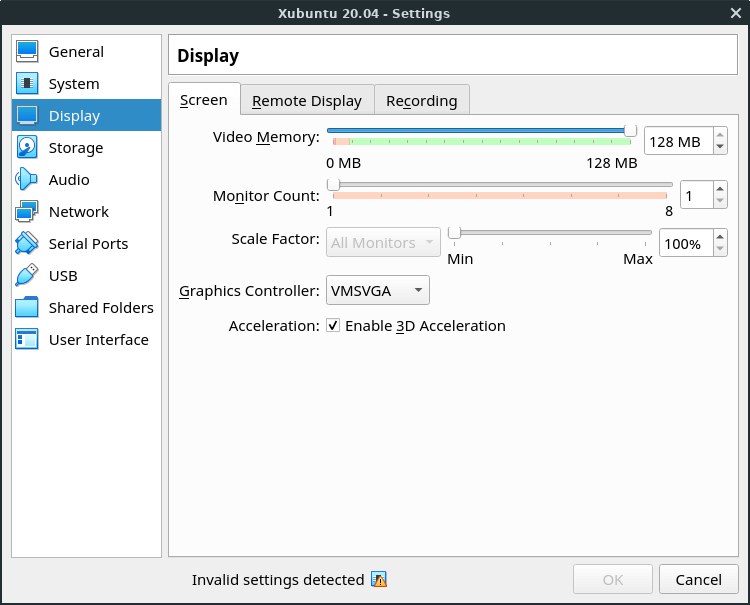Open Storage disk icon in sidebar
Viewport: 750px width, 605px height.
(x=27, y=148)
